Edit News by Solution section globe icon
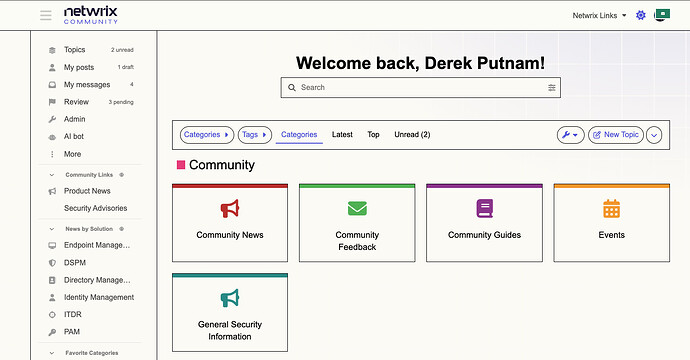This screenshot has width=690, height=360. pos(121,229)
